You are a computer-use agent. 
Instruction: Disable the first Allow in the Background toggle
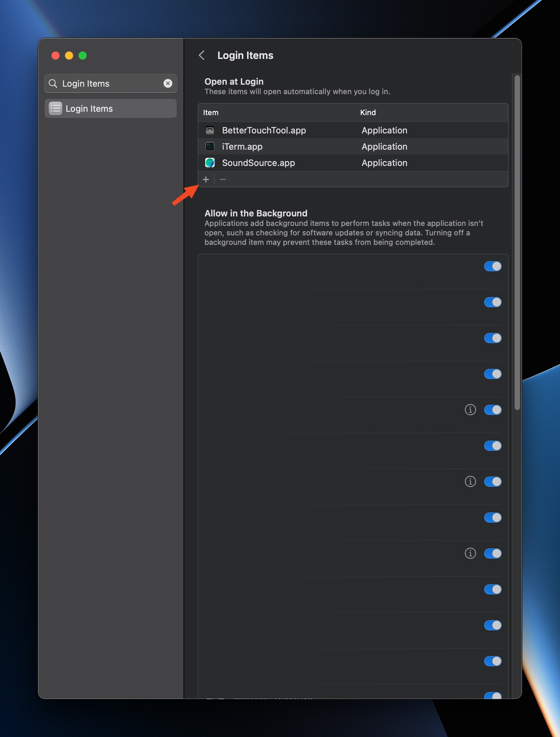(x=493, y=266)
